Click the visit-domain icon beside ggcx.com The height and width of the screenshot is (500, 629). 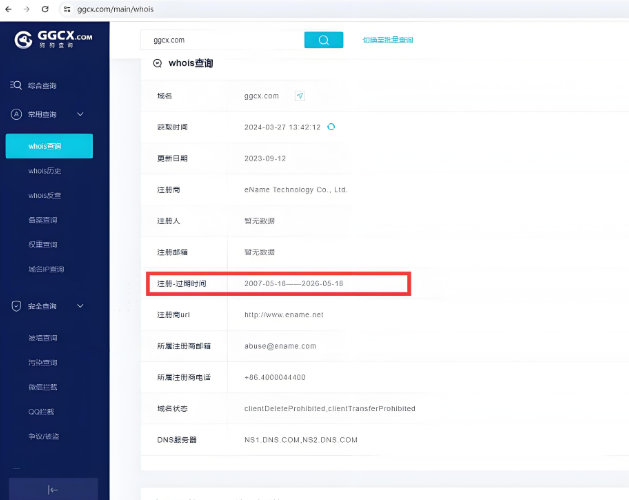coord(300,96)
